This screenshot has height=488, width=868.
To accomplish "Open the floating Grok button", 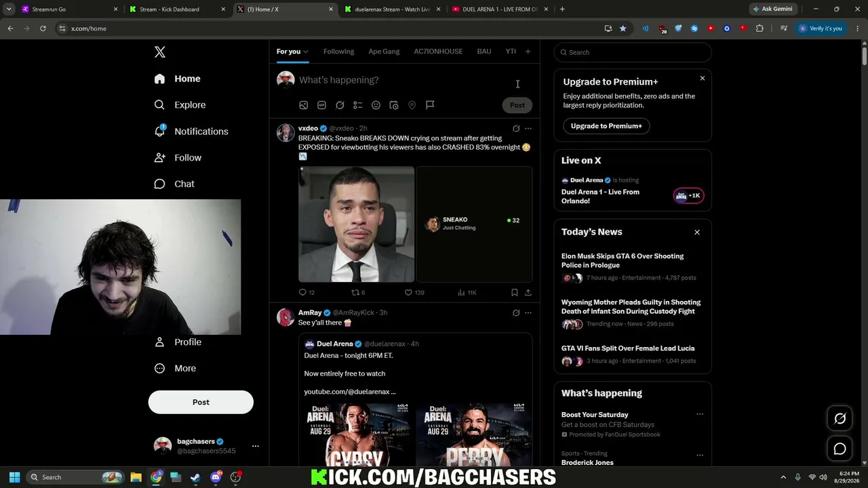I will click(x=840, y=419).
